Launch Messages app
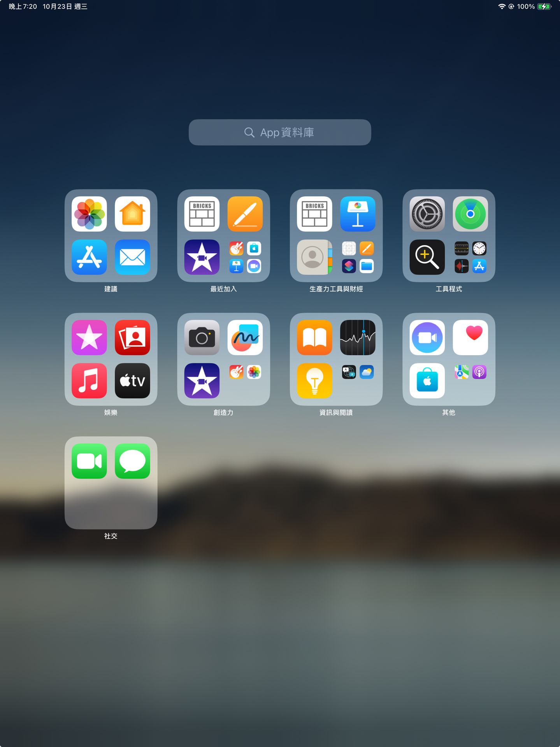The width and height of the screenshot is (560, 747). [x=132, y=461]
